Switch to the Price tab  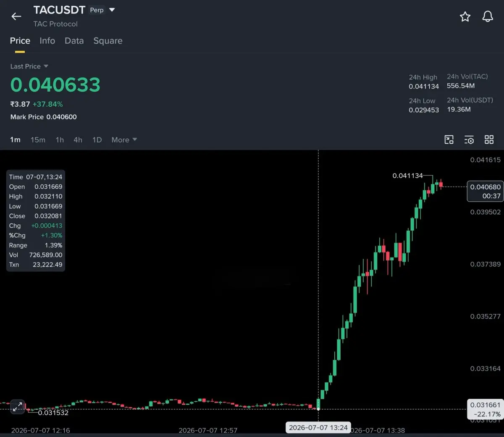(20, 41)
